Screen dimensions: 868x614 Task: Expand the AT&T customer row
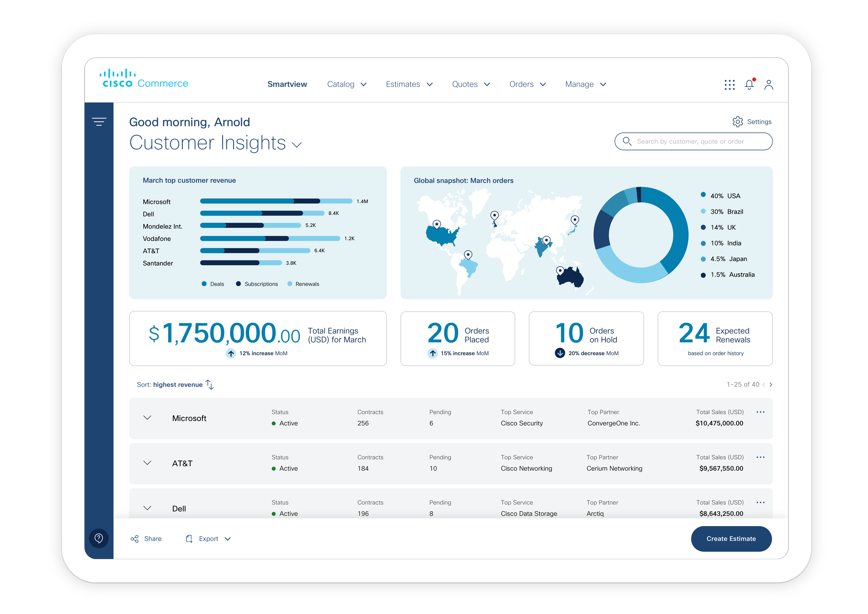coord(148,463)
